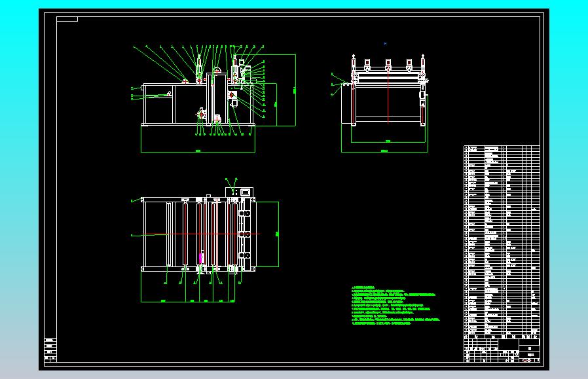Select the magenta component in the plan view

click(x=200, y=258)
